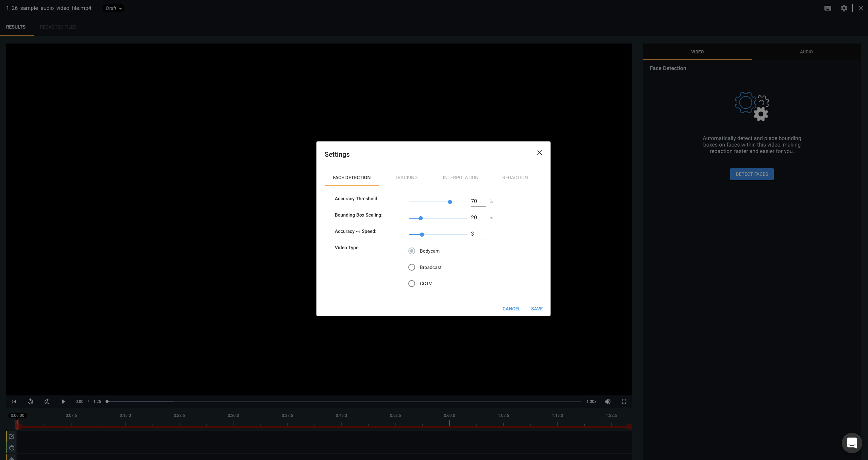The height and width of the screenshot is (460, 868).
Task: Click the face track icon on the timeline
Action: (x=11, y=448)
